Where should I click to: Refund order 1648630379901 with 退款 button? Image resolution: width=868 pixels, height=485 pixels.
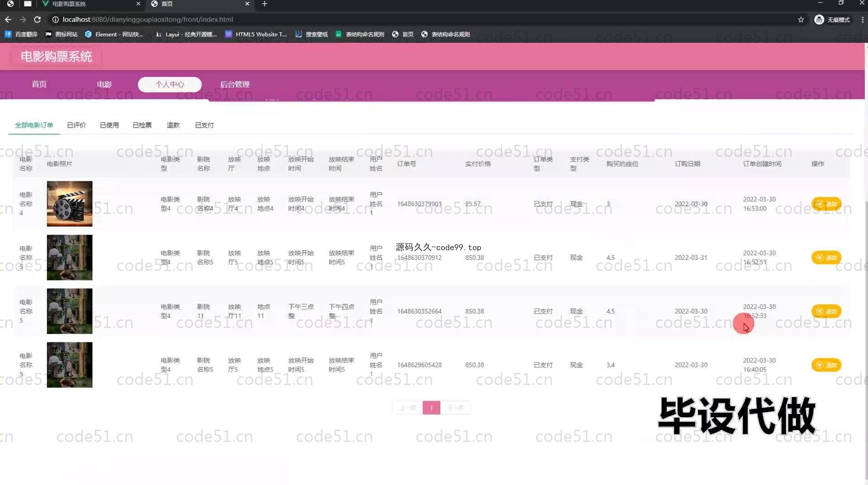pos(826,204)
